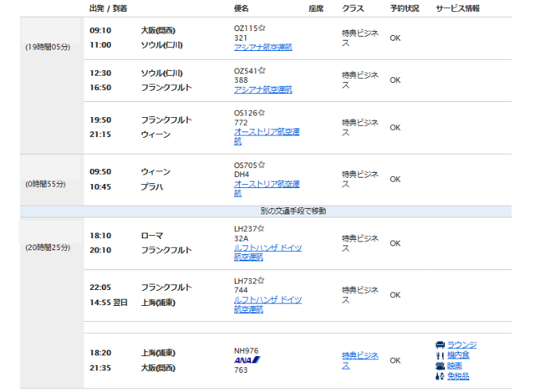The width and height of the screenshot is (535, 392).
Task: Click the プラハ arrival city
Action: 152,187
